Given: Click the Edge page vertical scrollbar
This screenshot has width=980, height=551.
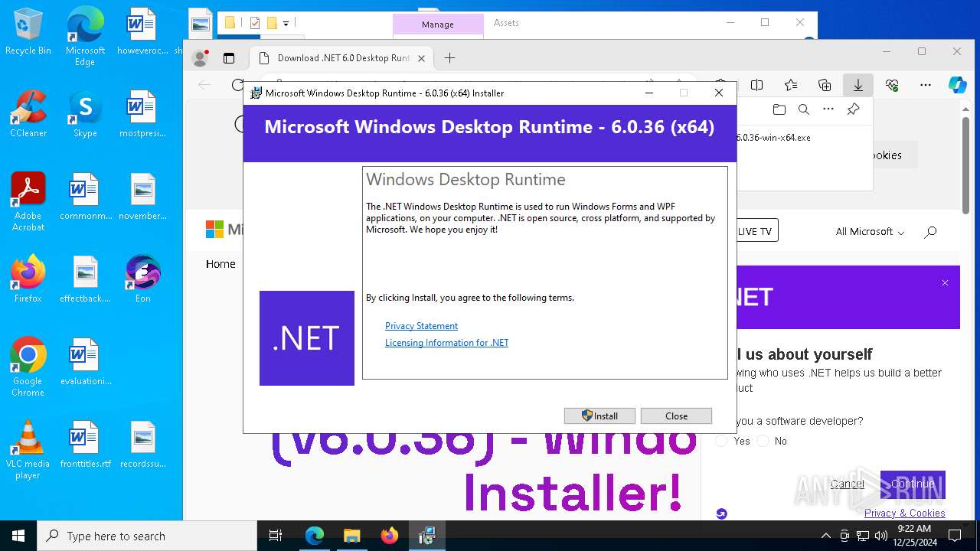Looking at the screenshot, I should click(x=965, y=165).
